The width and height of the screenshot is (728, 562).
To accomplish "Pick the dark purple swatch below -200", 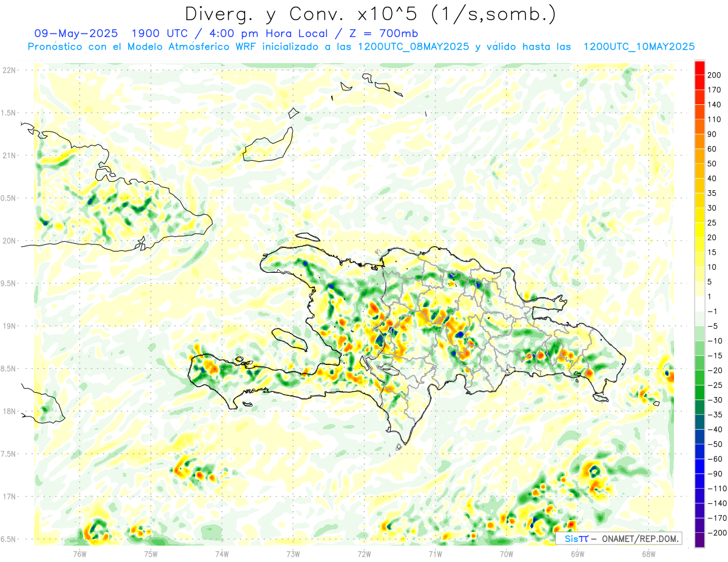I will (699, 540).
